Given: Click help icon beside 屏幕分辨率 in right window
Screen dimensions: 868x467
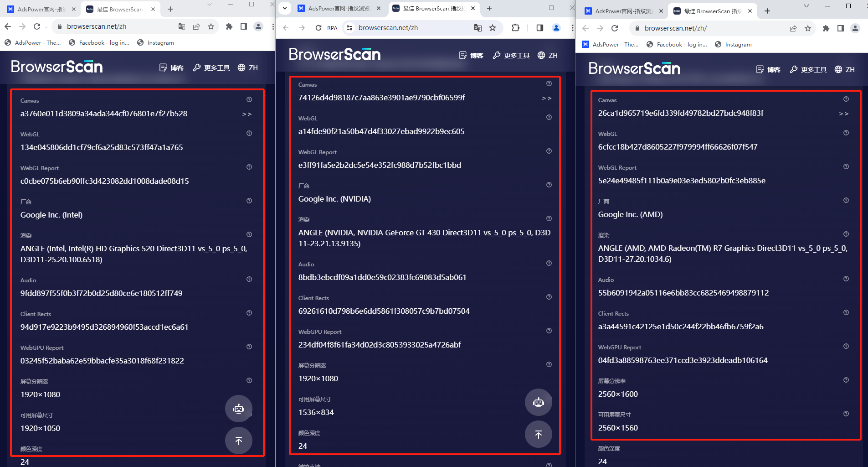Looking at the screenshot, I should point(846,380).
